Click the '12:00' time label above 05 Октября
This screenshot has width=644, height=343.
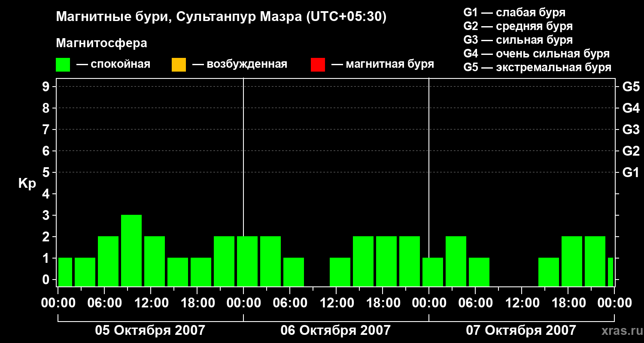[x=151, y=303]
